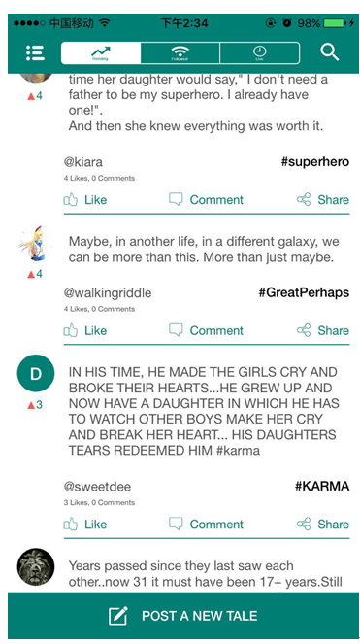Like the #superhero tale by kiara
The width and height of the screenshot is (360, 644).
pos(85,200)
